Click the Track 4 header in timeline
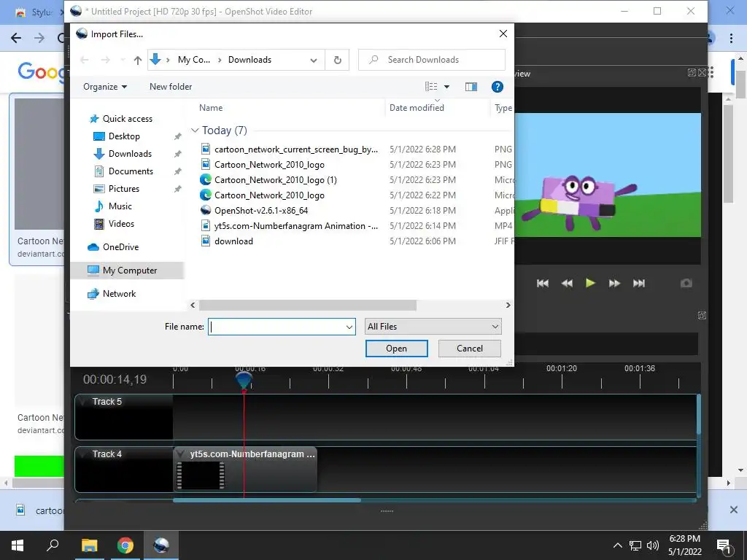Viewport: 747px width, 560px height. [x=124, y=469]
